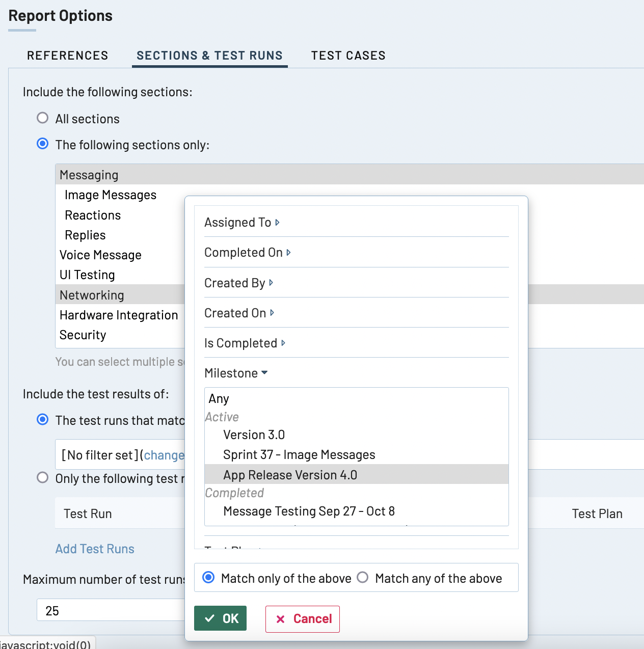This screenshot has width=644, height=649.
Task: Expand the Created On filter
Action: 239,313
